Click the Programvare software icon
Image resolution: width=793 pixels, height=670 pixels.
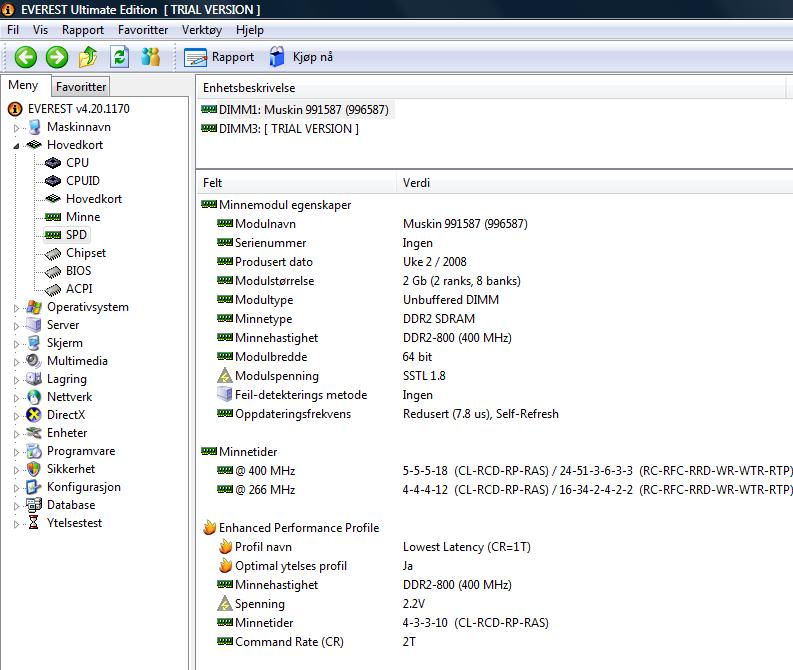(x=34, y=451)
